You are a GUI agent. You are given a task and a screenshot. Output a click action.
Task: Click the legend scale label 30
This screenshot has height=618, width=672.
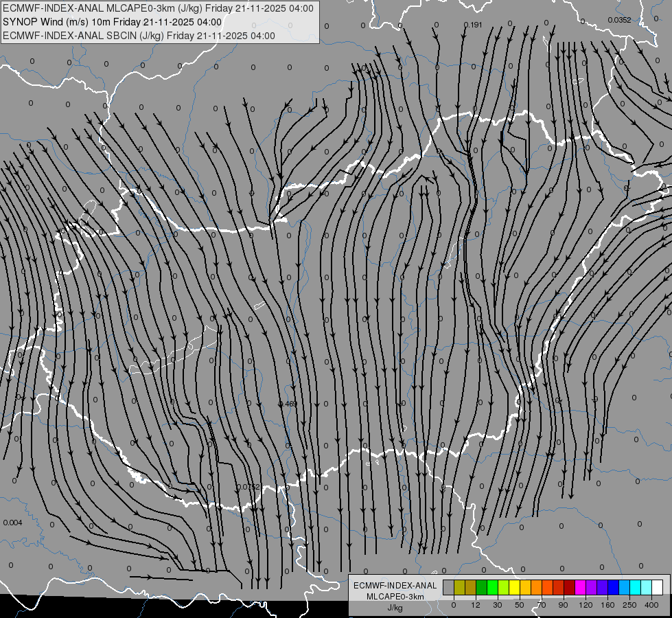(498, 605)
